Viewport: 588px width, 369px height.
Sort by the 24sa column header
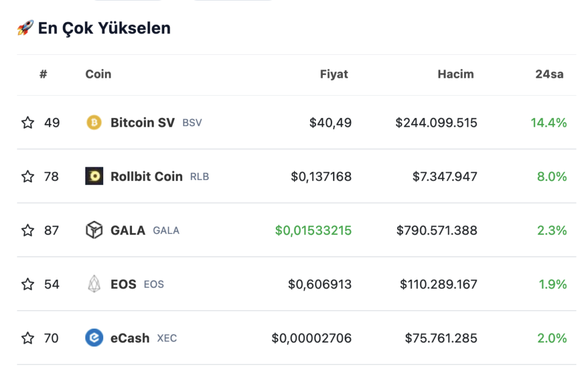coord(549,74)
